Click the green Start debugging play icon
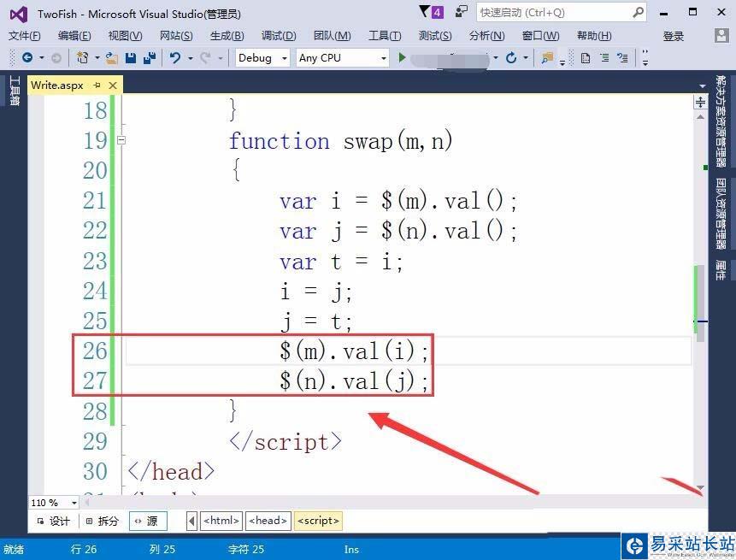This screenshot has width=736, height=560. [402, 58]
